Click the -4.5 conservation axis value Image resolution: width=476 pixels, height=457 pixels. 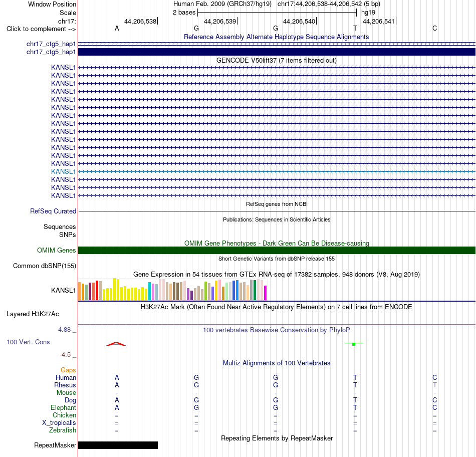coord(65,355)
